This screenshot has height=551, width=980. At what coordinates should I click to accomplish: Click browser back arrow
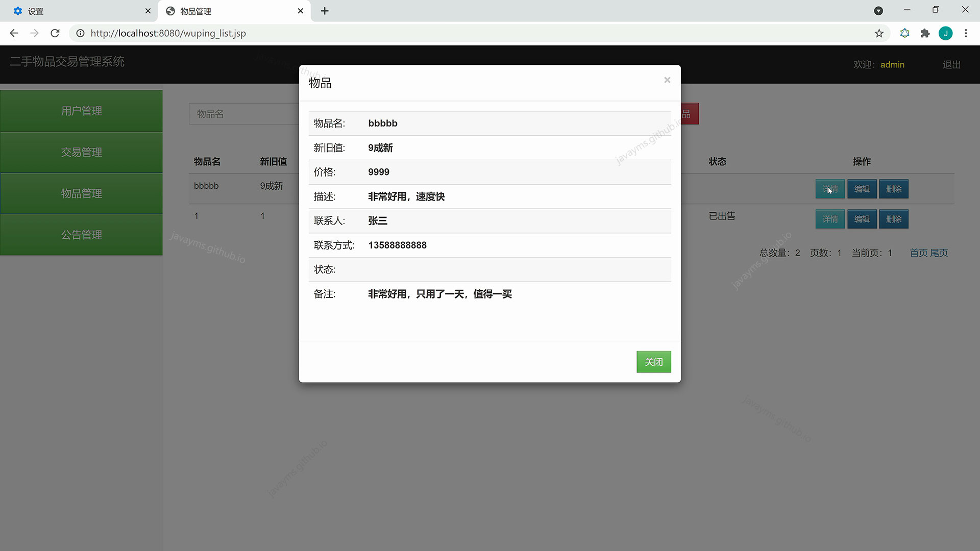point(14,33)
